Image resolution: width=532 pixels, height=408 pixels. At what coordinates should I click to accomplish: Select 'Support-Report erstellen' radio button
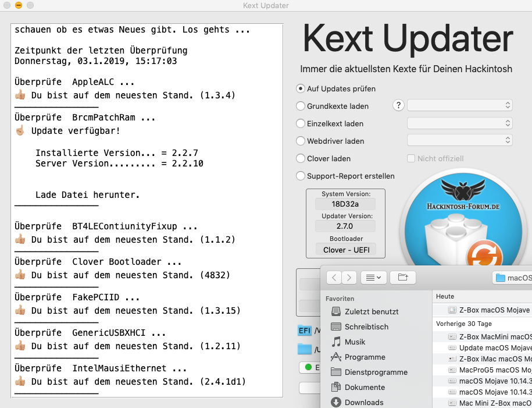click(300, 176)
